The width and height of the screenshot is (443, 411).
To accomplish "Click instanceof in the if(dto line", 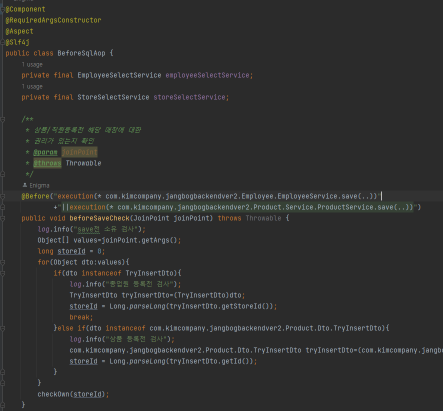I will (x=101, y=273).
